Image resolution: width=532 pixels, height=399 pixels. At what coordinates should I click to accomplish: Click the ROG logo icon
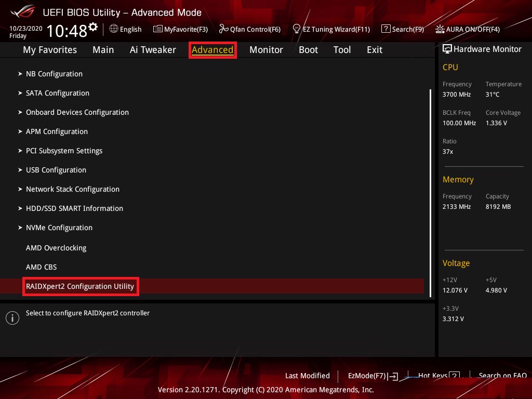22,11
